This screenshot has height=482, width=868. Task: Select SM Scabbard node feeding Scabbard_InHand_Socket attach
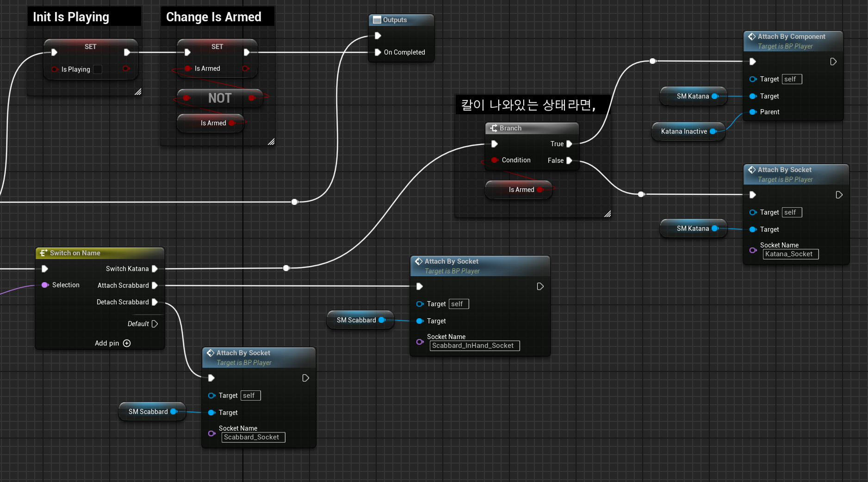(360, 320)
